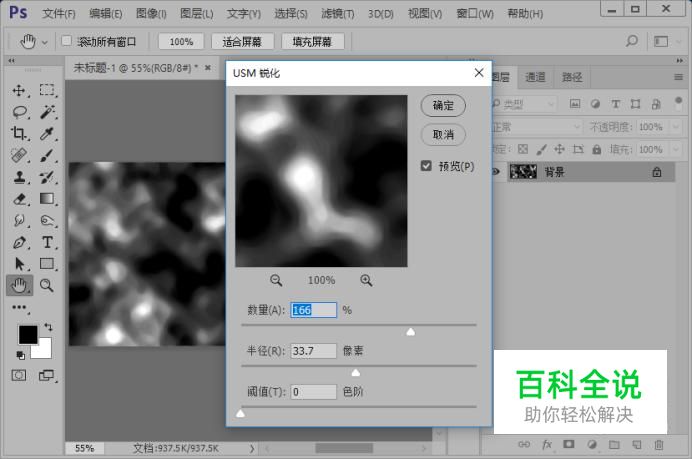Enable 滚动所有窗口 checkbox
The image size is (692, 459).
[x=67, y=41]
